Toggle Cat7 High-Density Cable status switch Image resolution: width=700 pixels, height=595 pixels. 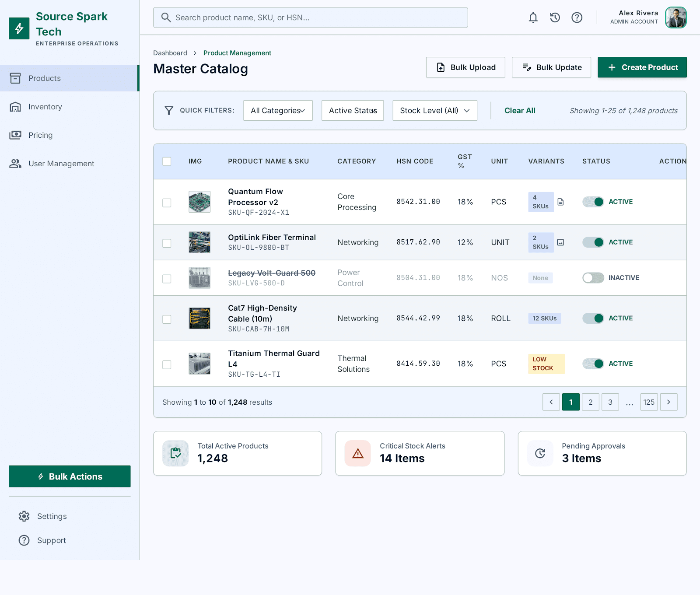click(593, 318)
